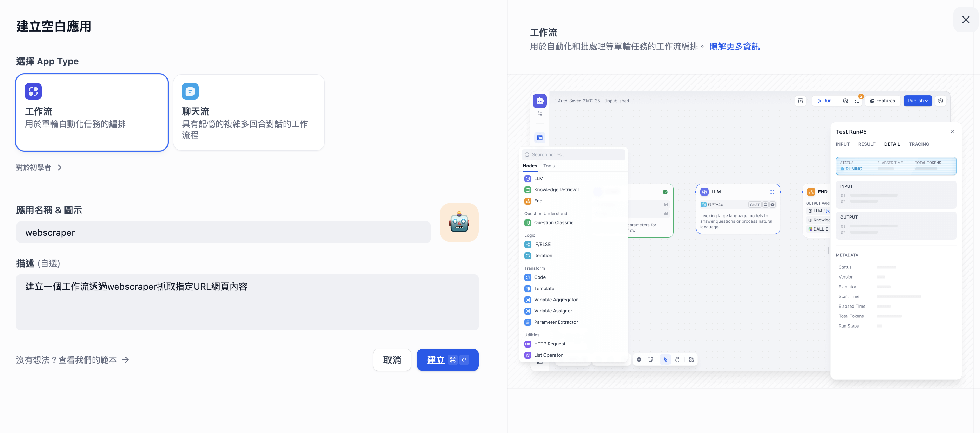Select the TRACING tab in Test Run panel
The height and width of the screenshot is (433, 980).
coord(918,144)
